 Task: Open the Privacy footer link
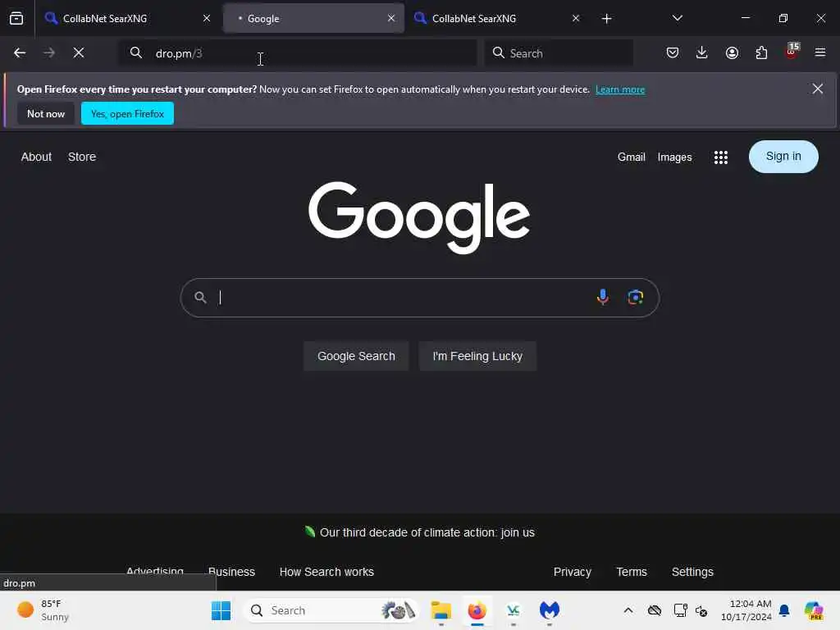(572, 572)
